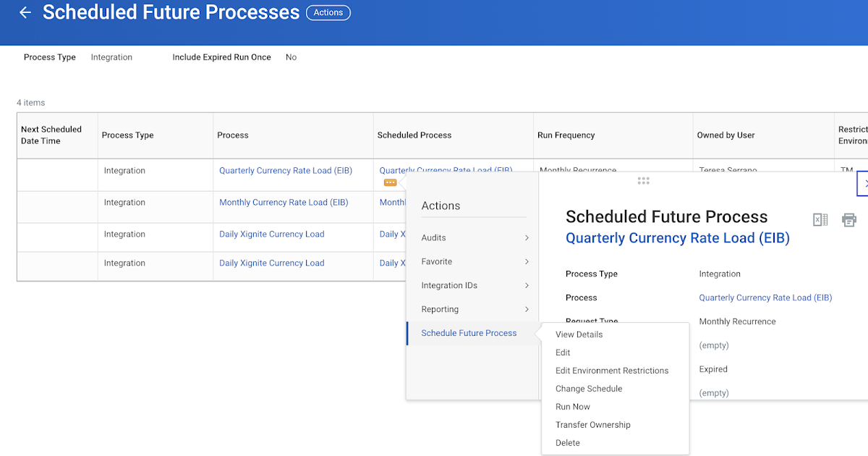Viewport: 868px width, 456px height.
Task: Choose Transfer Ownership from the submenu
Action: [x=592, y=424]
